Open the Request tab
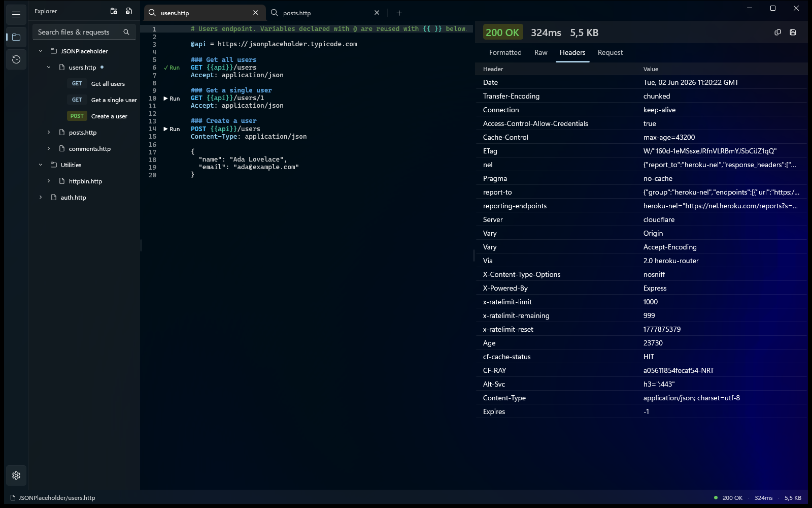The width and height of the screenshot is (812, 508). (610, 52)
